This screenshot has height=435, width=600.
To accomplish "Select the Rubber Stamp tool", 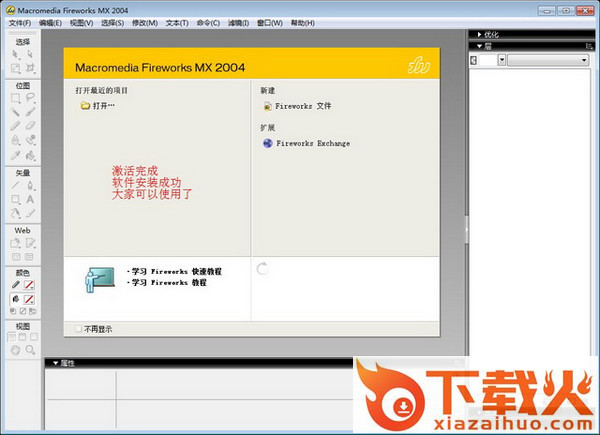I will pos(30,140).
